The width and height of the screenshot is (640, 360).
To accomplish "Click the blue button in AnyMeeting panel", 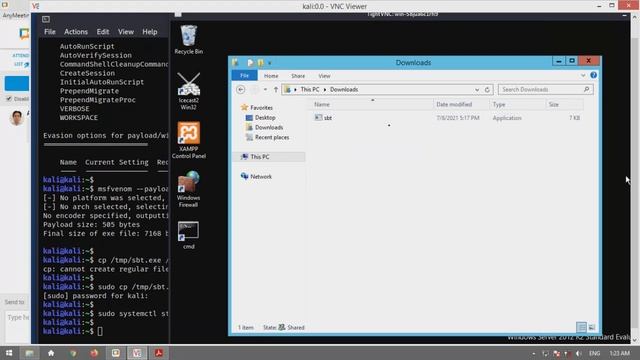I will pos(17,83).
